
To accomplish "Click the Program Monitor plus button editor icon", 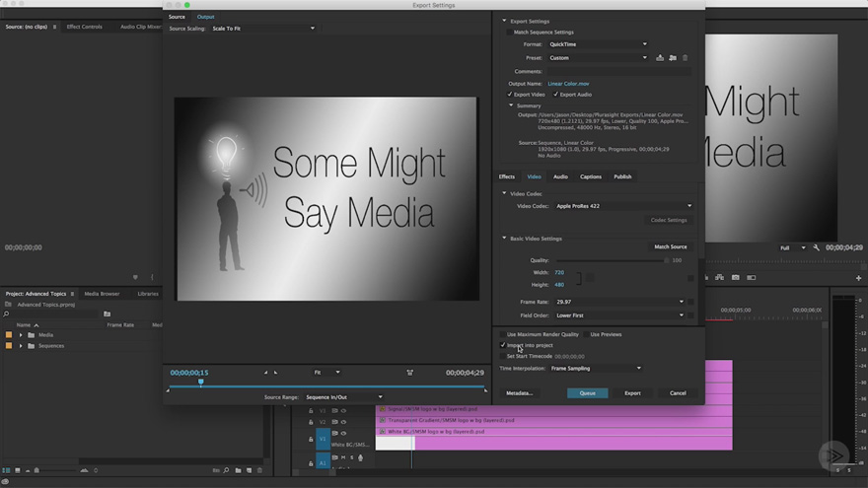I will pyautogui.click(x=858, y=278).
